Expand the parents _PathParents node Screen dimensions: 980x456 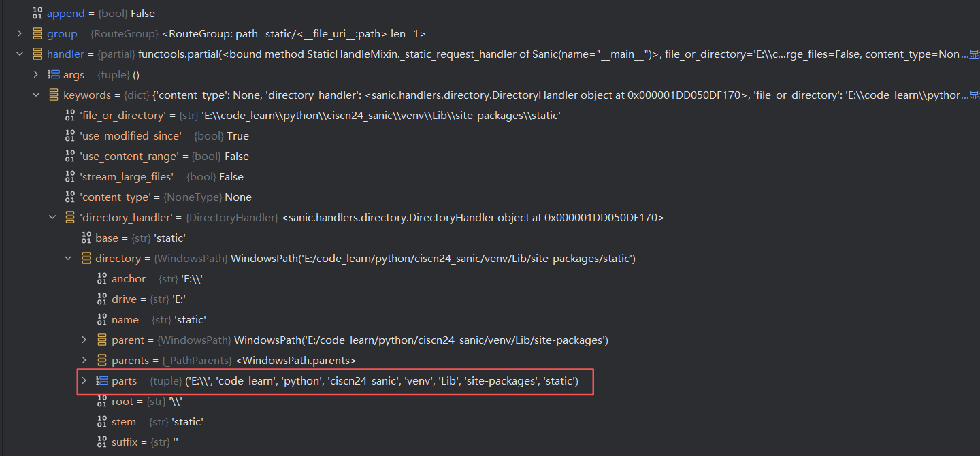(x=84, y=361)
